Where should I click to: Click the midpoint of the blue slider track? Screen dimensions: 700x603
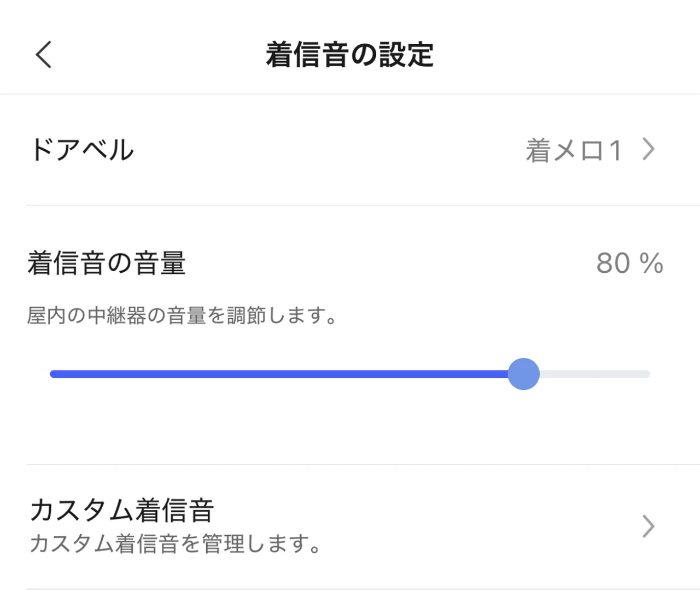pyautogui.click(x=280, y=374)
